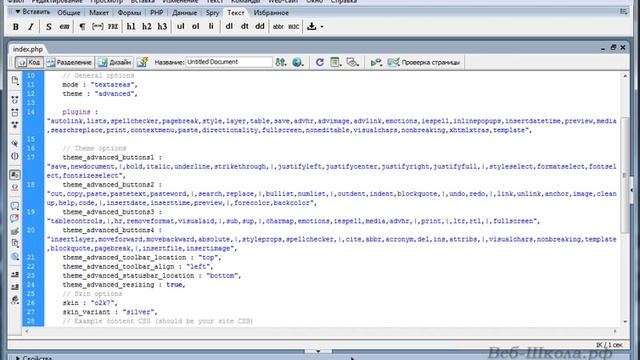Toggle the Дизайн design view button
The image size is (640, 360).
(116, 62)
